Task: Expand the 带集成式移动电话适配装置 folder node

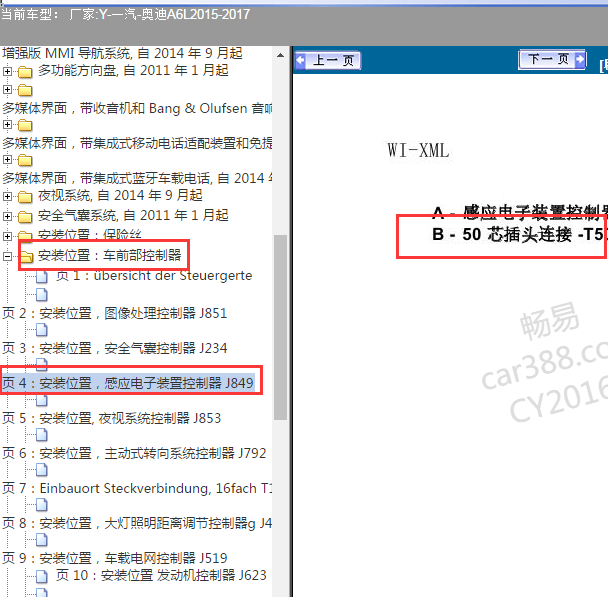Action: [7, 124]
